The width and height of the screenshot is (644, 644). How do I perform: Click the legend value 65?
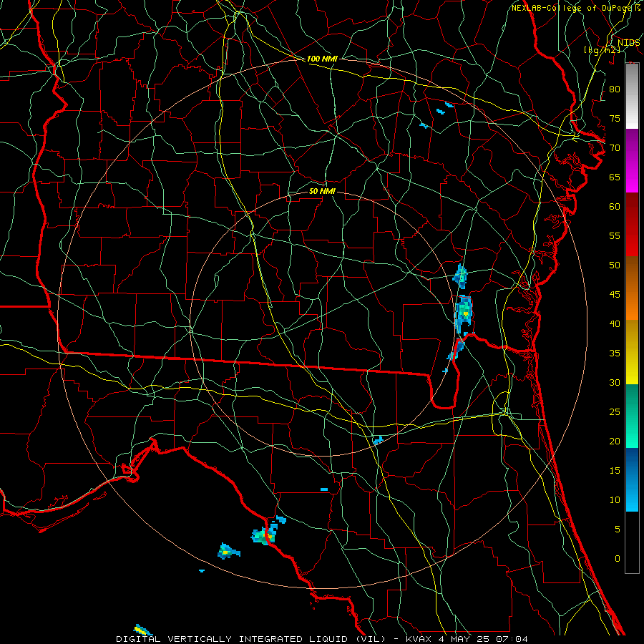click(x=615, y=177)
